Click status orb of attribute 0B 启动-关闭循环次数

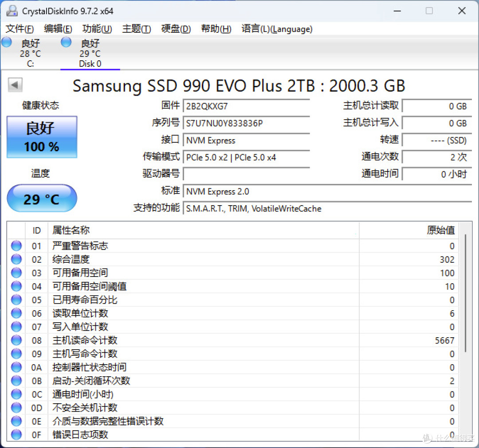coord(16,381)
